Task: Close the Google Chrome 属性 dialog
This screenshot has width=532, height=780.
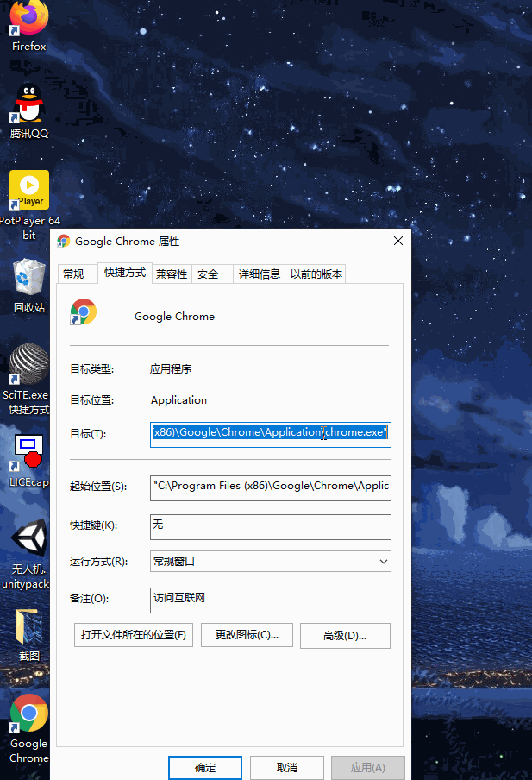Action: tap(398, 241)
